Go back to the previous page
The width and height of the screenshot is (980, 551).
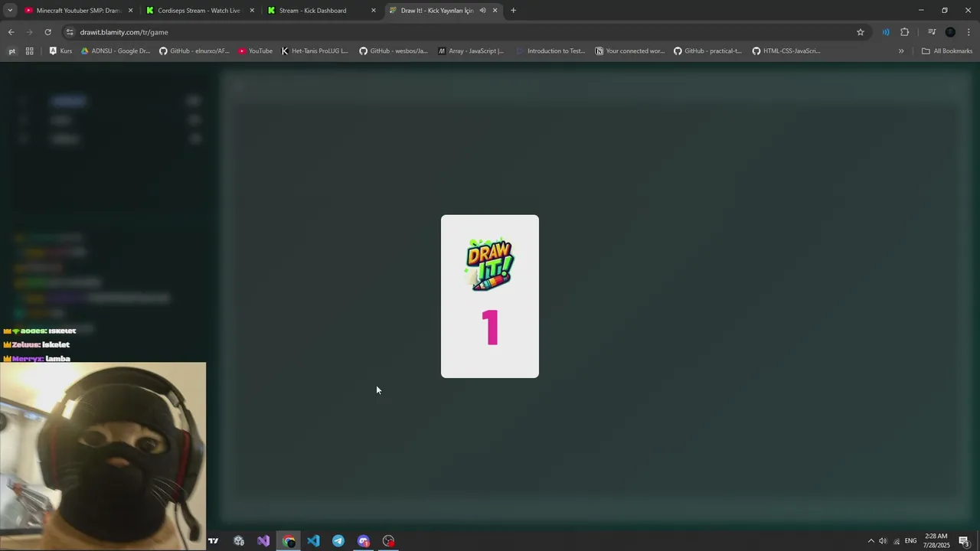[x=11, y=32]
